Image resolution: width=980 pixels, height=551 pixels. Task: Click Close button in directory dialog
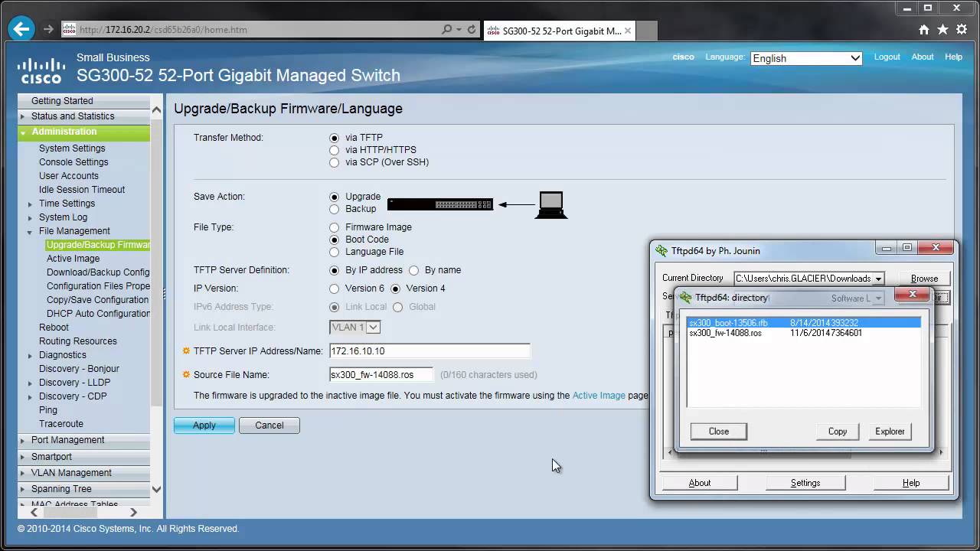click(719, 432)
